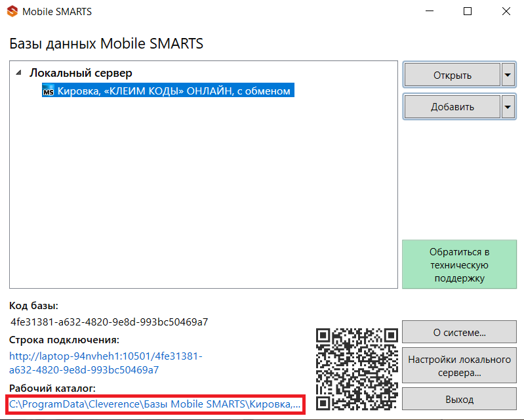Click database code 4fe31381-a632-4820-9e8d-993bc50469a7
The width and height of the screenshot is (524, 420).
click(x=109, y=322)
